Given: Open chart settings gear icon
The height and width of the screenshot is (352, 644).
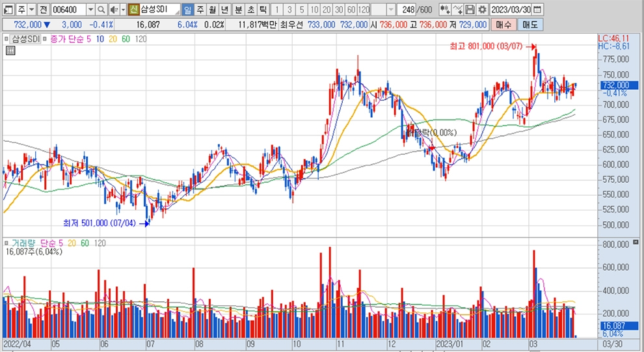Looking at the screenshot, I should tap(481, 10).
